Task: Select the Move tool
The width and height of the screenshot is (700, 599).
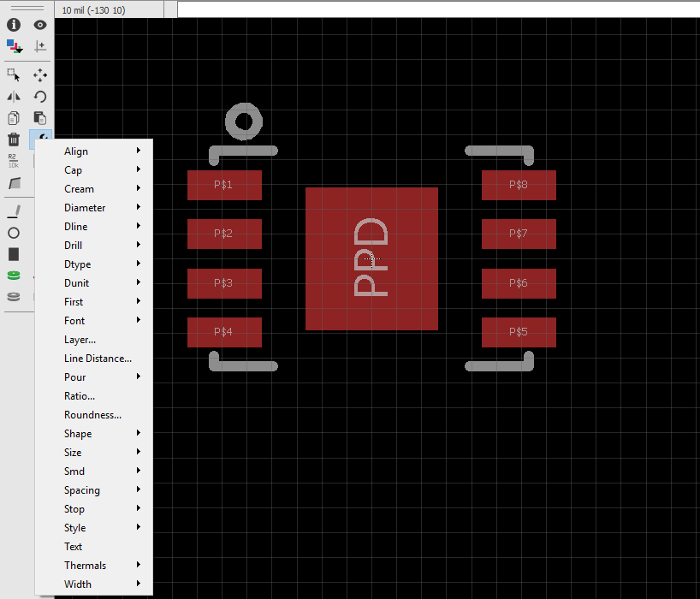Action: point(39,75)
